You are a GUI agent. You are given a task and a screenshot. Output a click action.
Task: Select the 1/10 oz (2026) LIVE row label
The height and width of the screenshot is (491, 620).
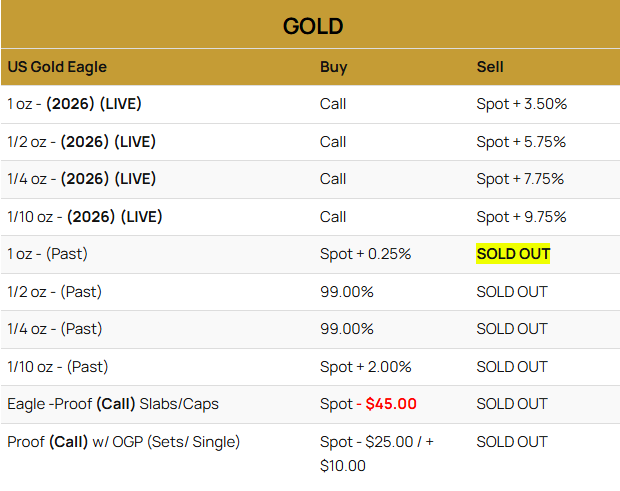coord(85,217)
